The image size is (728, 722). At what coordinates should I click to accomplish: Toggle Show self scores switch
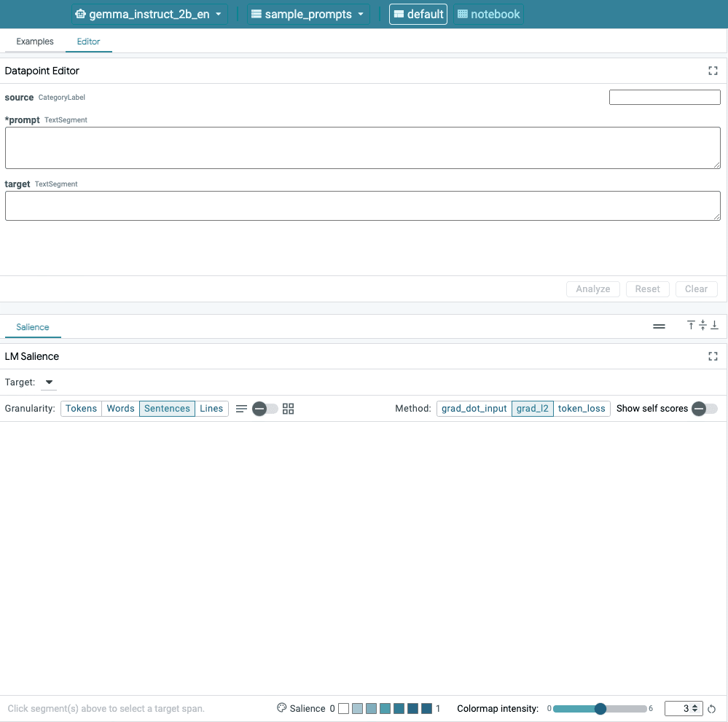(705, 409)
